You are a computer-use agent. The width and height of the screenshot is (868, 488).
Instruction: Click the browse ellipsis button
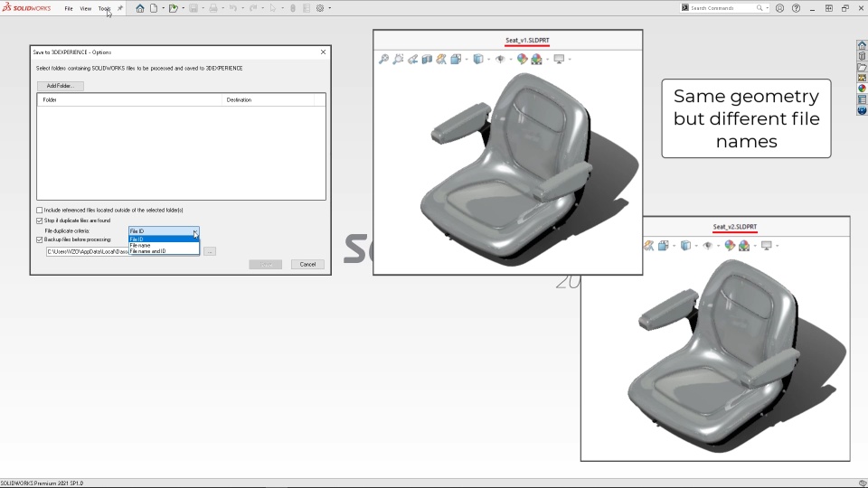[x=210, y=252]
